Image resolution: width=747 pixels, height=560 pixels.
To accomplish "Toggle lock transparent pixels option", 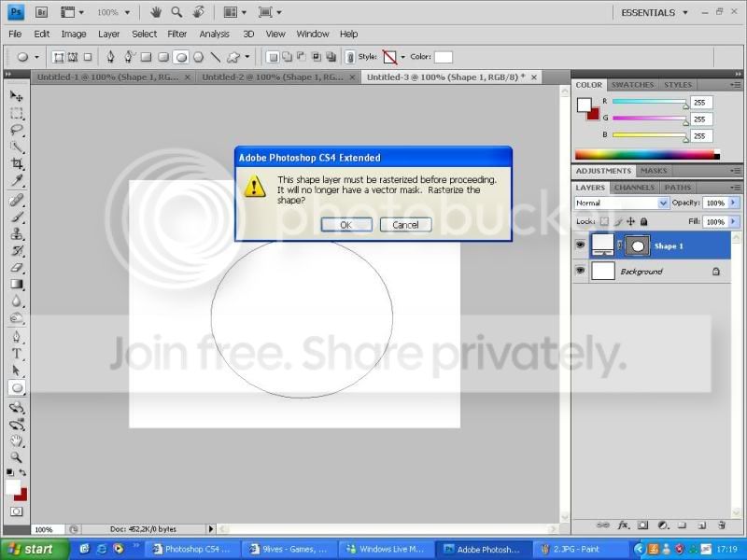I will tap(604, 221).
